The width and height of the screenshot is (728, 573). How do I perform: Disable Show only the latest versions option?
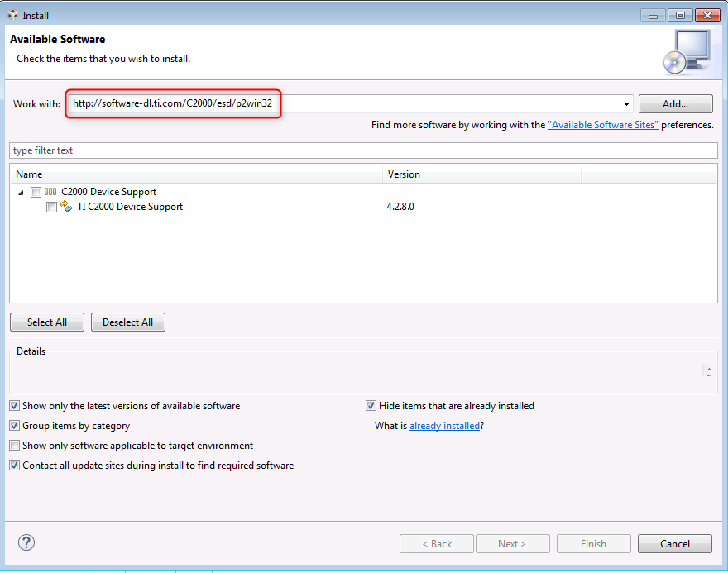coord(14,405)
